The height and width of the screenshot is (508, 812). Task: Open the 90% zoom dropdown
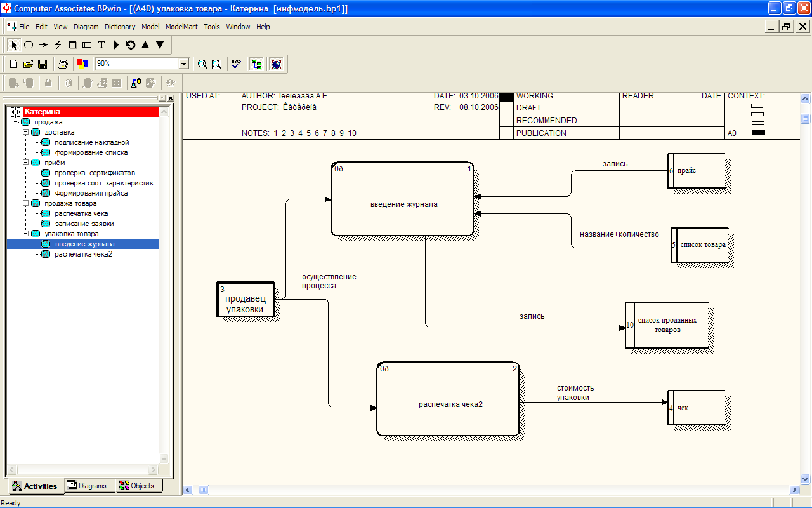(x=184, y=64)
